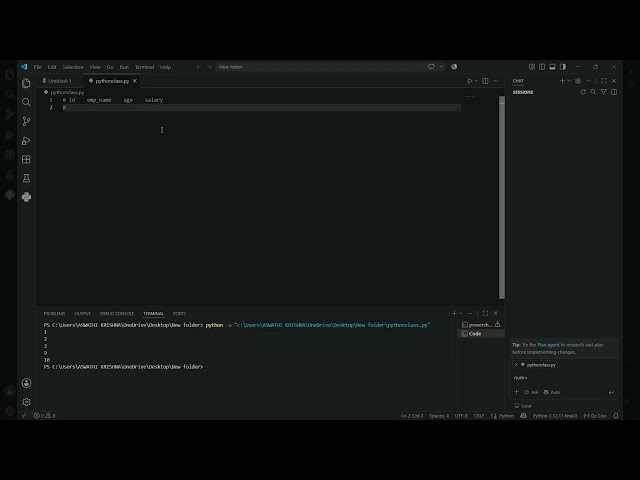Filter chat sessions
Image resolution: width=640 pixels, height=480 pixels.
[604, 92]
